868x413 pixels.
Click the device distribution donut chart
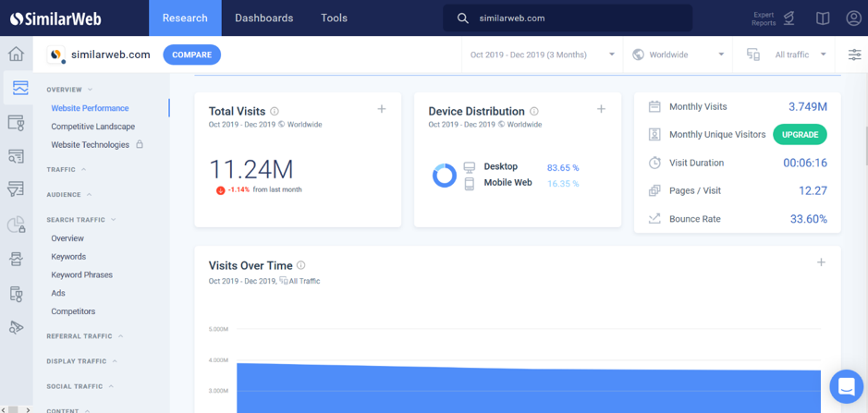click(x=445, y=176)
